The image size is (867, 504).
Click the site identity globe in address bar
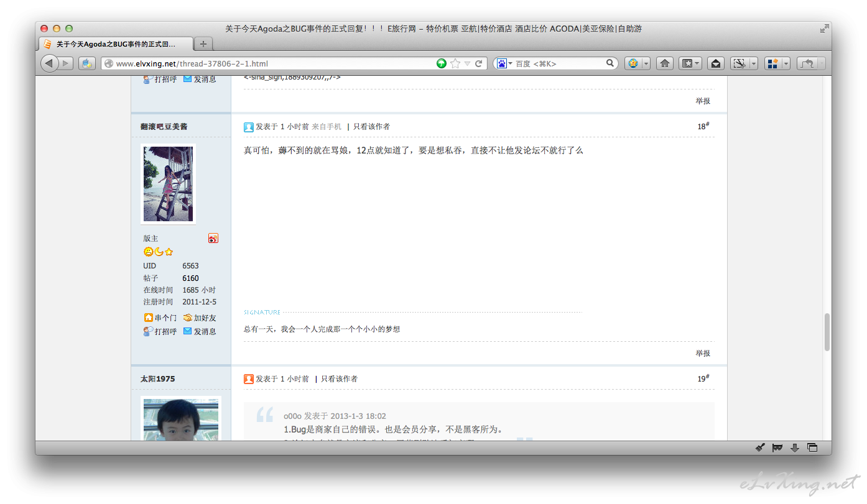pyautogui.click(x=109, y=63)
